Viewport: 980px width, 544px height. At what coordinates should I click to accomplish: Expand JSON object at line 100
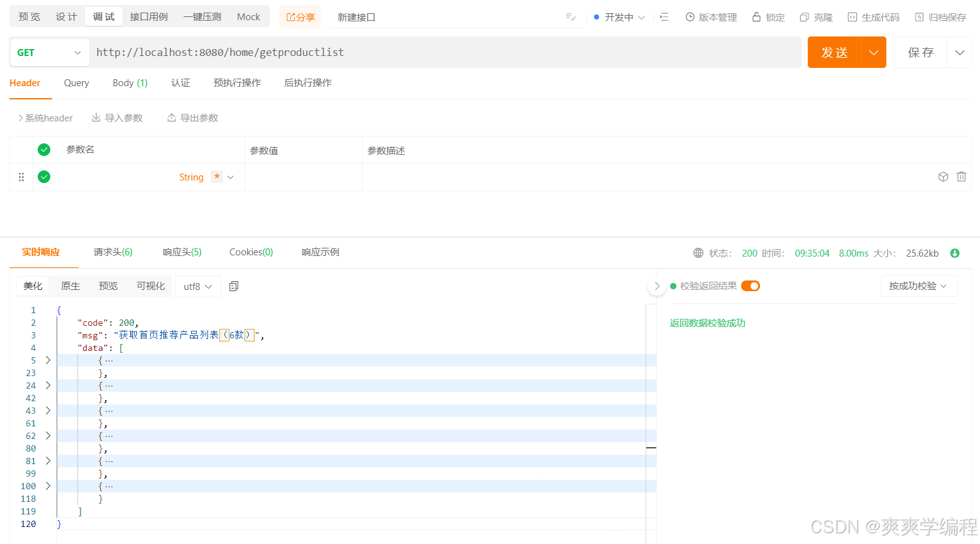48,486
